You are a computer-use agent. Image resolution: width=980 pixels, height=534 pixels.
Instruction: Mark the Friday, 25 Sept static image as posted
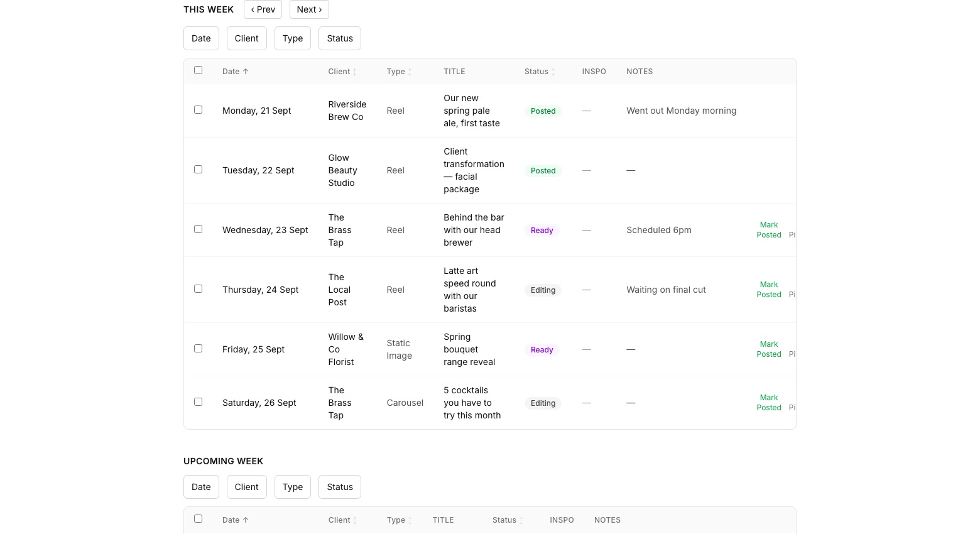(x=769, y=349)
